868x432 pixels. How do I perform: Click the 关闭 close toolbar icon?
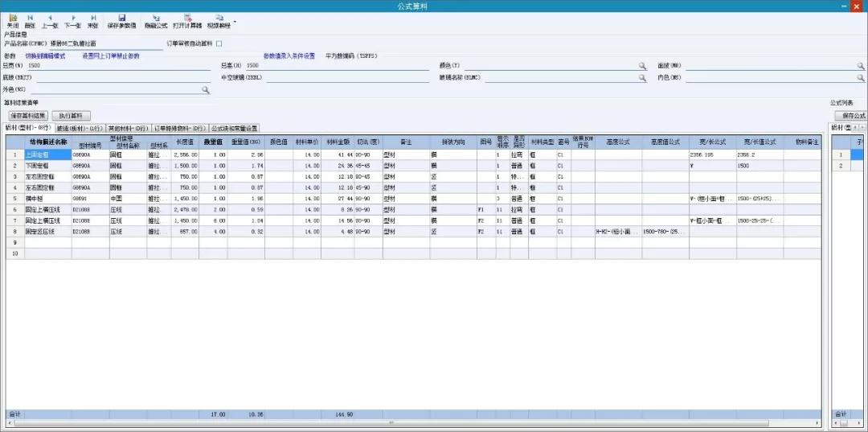[13, 22]
